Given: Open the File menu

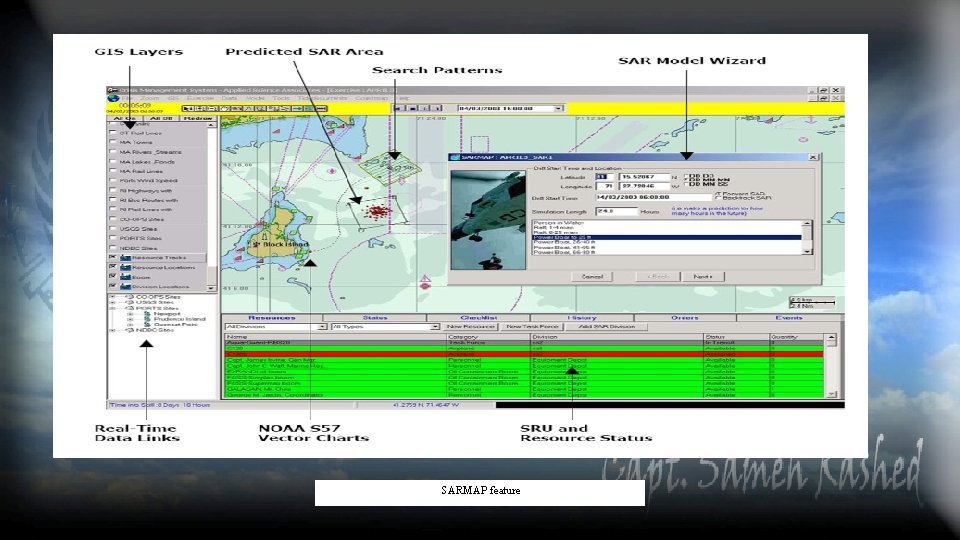Looking at the screenshot, I should pos(127,98).
